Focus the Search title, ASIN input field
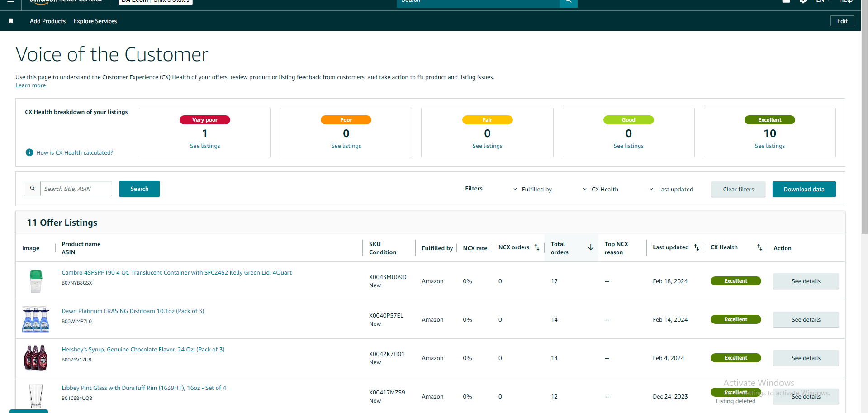The image size is (868, 413). click(76, 189)
